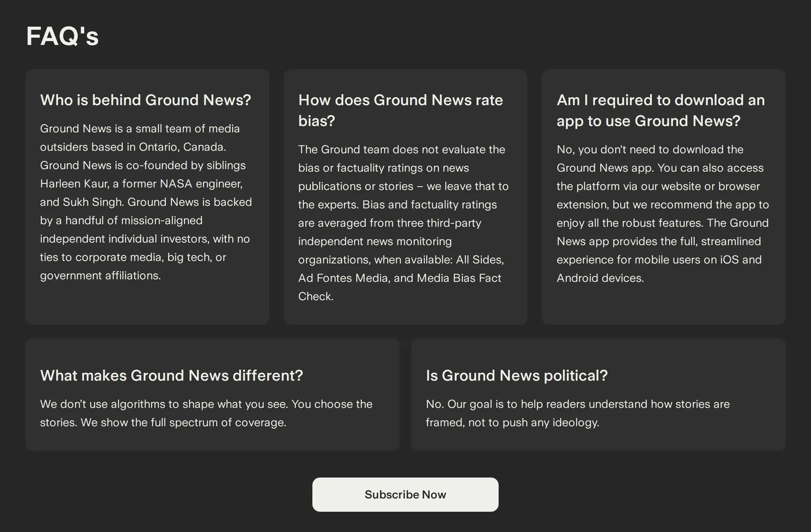Click the paragraph about the Ontario, Canada team
Screen dimensions: 811x532
pyautogui.click(x=146, y=202)
